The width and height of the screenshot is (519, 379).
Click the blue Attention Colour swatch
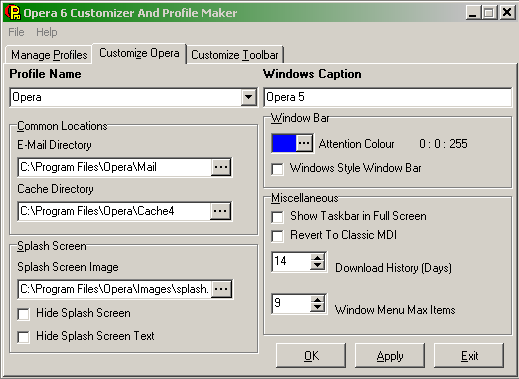pos(284,144)
